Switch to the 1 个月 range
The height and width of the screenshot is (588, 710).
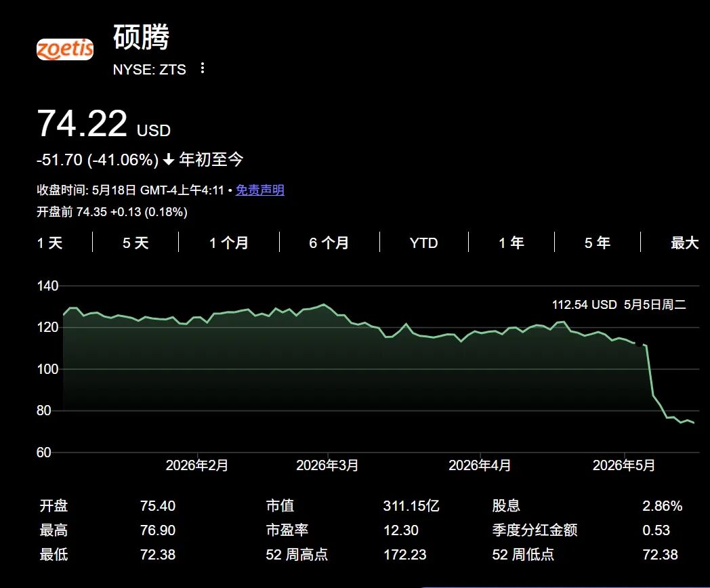229,243
